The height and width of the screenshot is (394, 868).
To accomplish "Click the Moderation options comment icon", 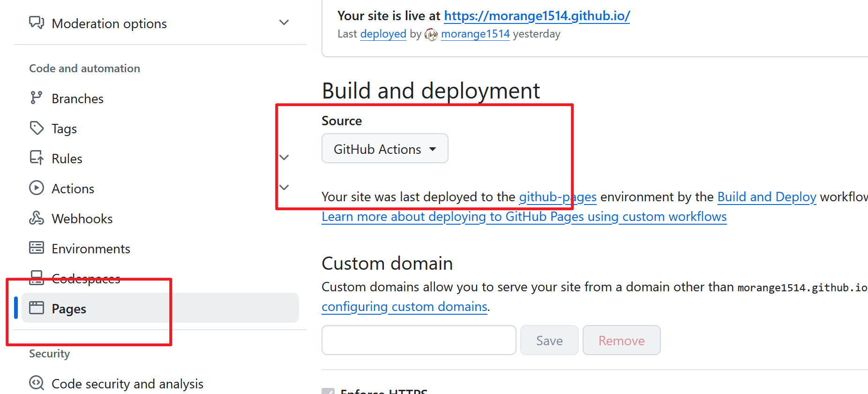I will point(37,23).
